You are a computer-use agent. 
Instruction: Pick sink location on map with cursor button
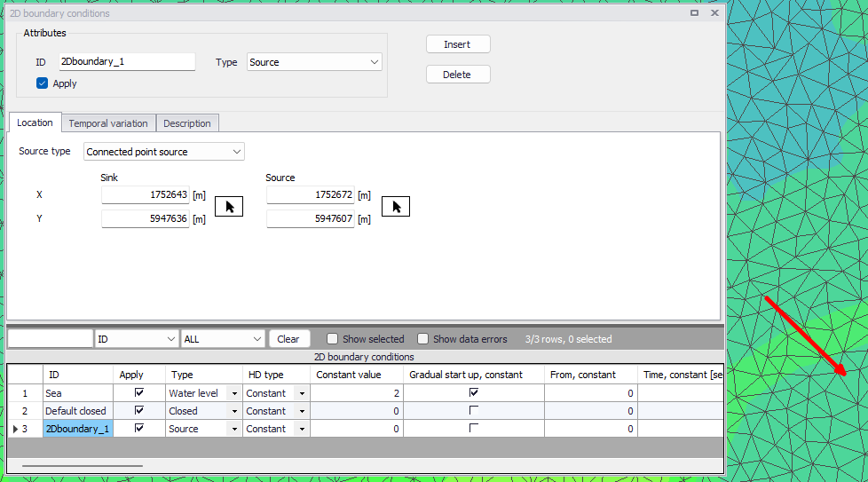coord(229,207)
